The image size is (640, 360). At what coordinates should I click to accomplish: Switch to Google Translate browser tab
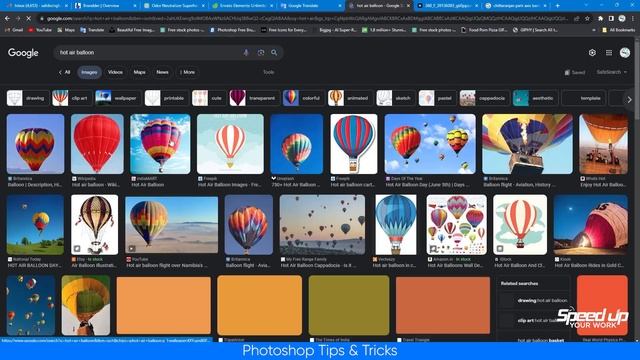point(310,6)
